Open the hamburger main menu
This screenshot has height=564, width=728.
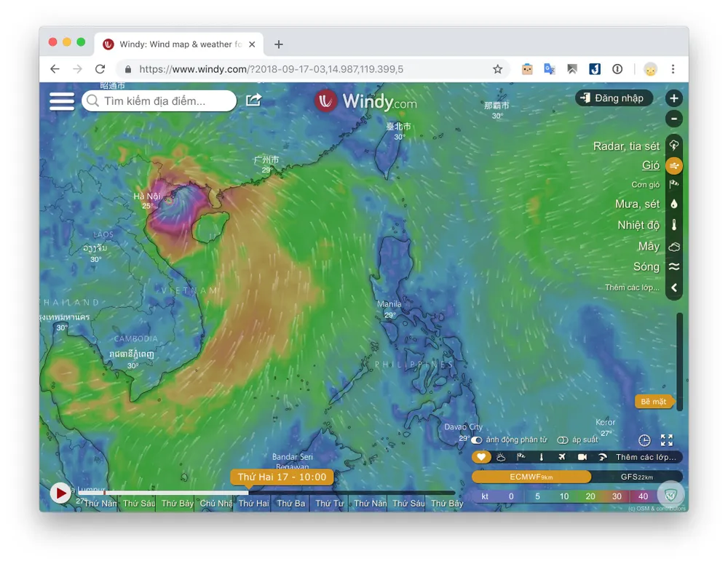point(62,100)
